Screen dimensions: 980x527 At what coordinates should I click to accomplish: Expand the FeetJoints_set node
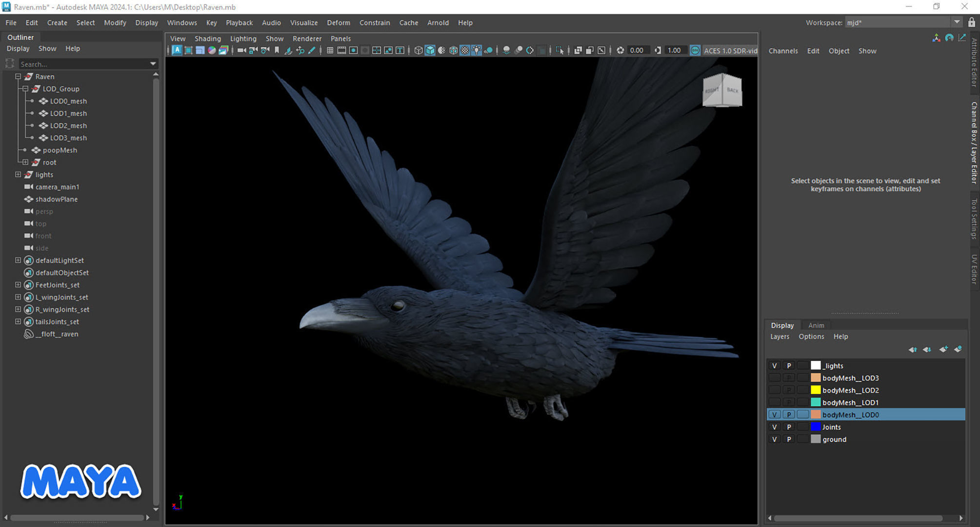(x=18, y=284)
